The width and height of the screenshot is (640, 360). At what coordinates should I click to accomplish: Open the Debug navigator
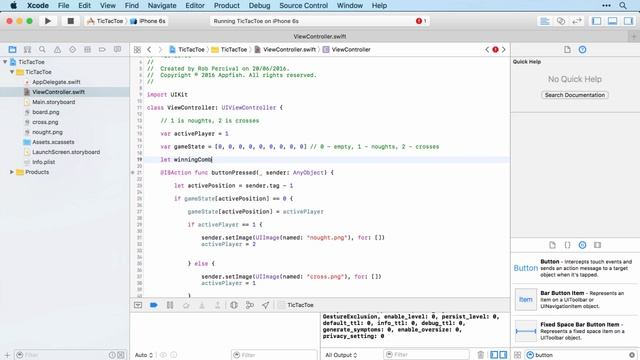pyautogui.click(x=87, y=49)
